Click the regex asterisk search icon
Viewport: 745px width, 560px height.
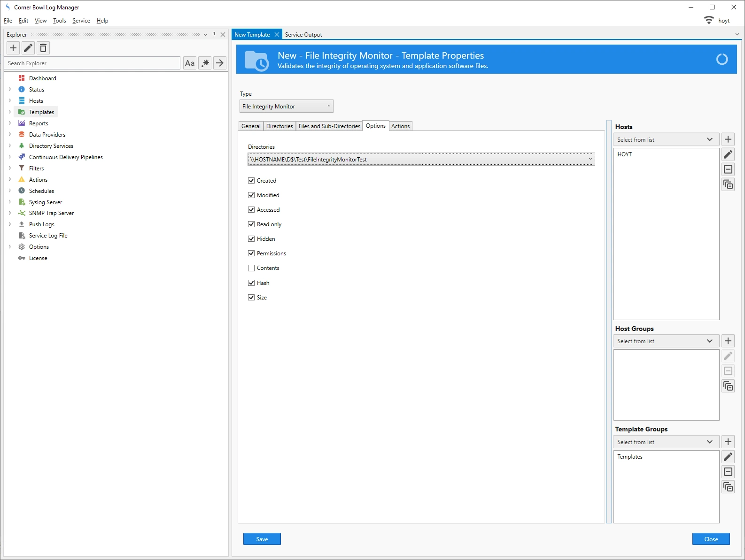click(x=205, y=63)
